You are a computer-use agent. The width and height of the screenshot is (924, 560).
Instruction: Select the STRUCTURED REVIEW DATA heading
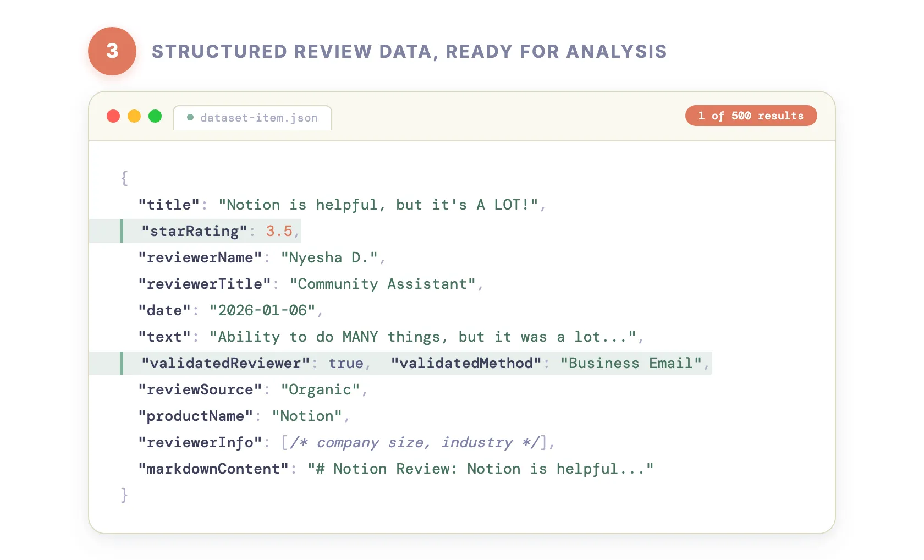click(x=409, y=51)
